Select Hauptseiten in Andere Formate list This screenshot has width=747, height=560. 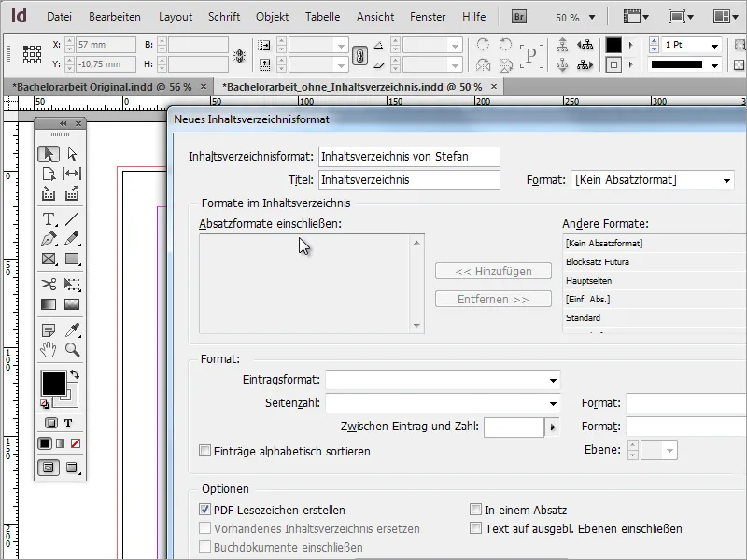[655, 281]
